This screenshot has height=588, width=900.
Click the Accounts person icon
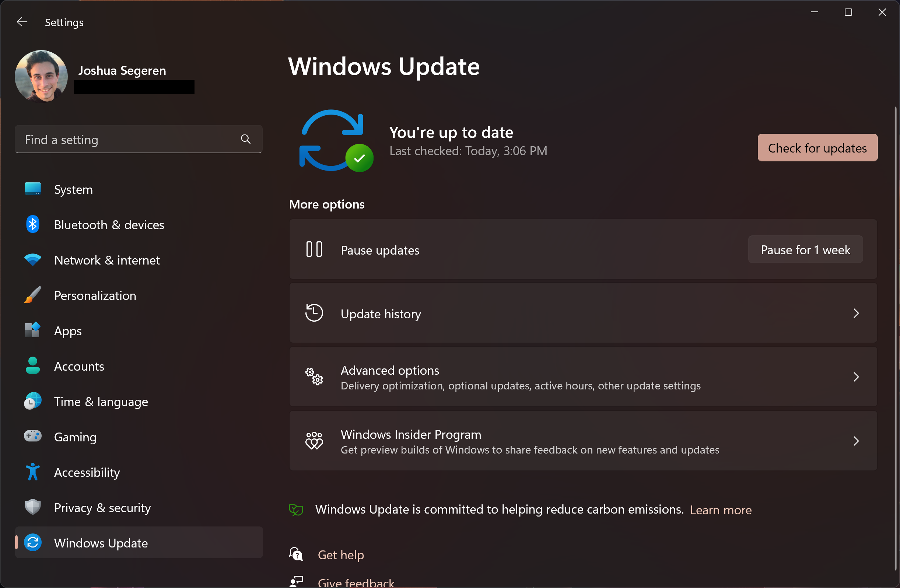tap(32, 365)
